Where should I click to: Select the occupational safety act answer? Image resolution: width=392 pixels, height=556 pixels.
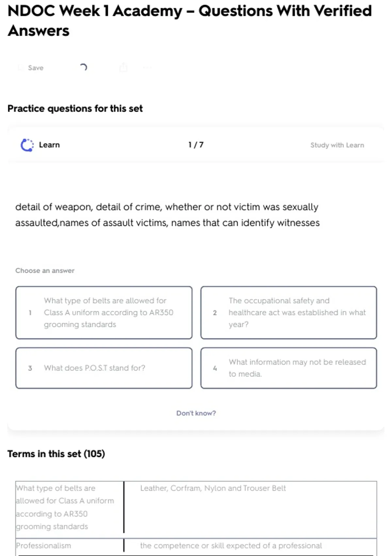tap(289, 313)
